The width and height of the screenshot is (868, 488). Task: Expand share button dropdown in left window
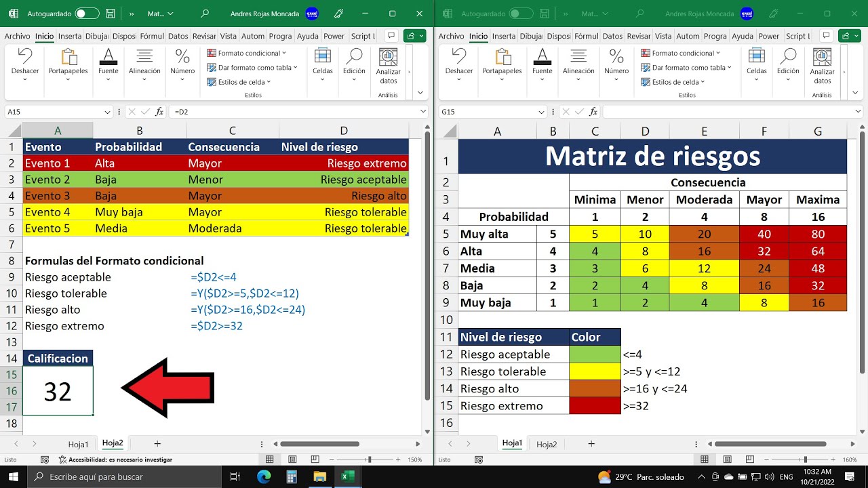click(422, 36)
